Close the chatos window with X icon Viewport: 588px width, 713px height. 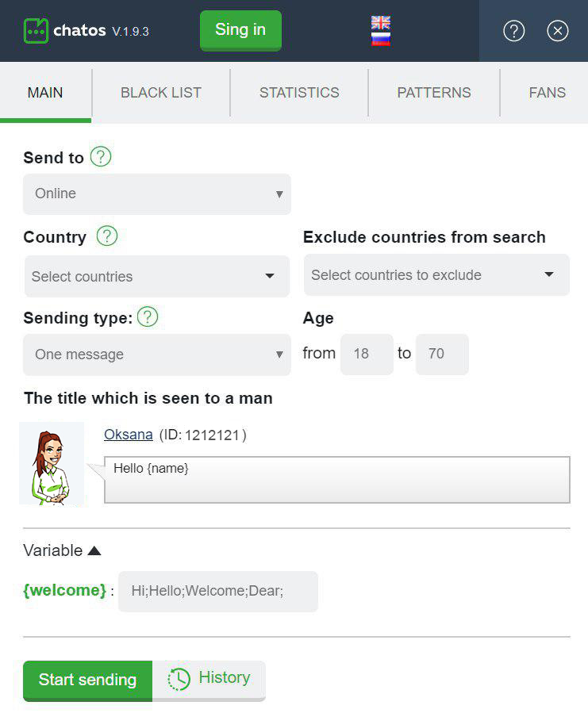[558, 31]
